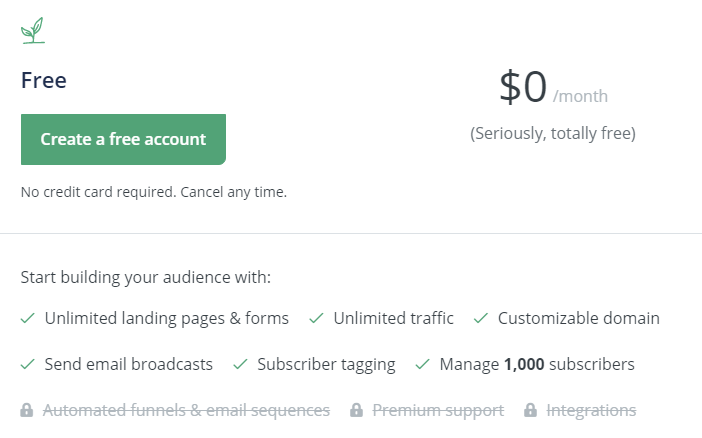Click the Create a free account button
The height and width of the screenshot is (438, 702).
point(123,139)
